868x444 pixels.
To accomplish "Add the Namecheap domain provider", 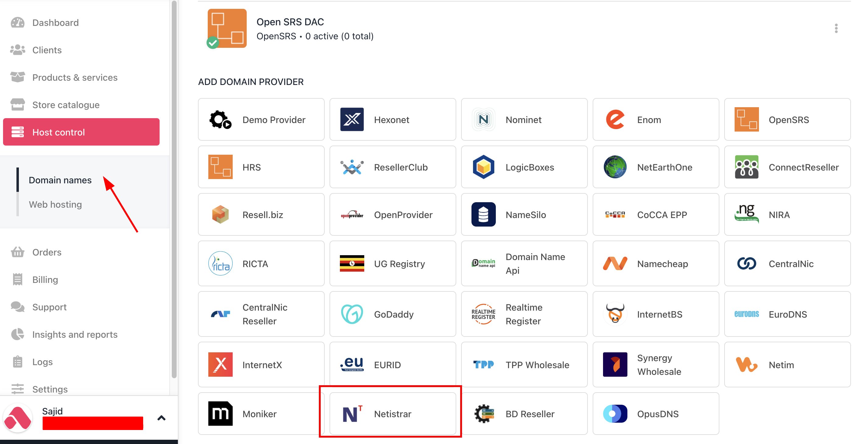I will point(656,263).
